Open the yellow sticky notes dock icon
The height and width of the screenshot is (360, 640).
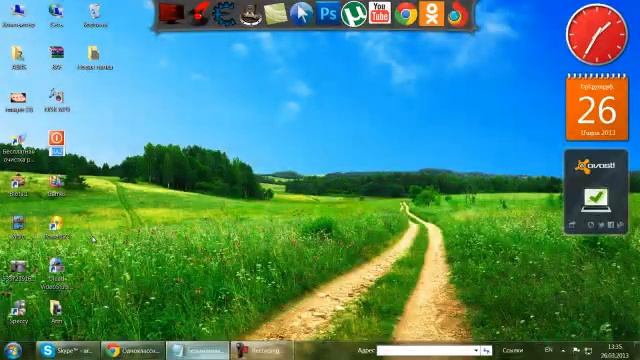click(x=276, y=14)
